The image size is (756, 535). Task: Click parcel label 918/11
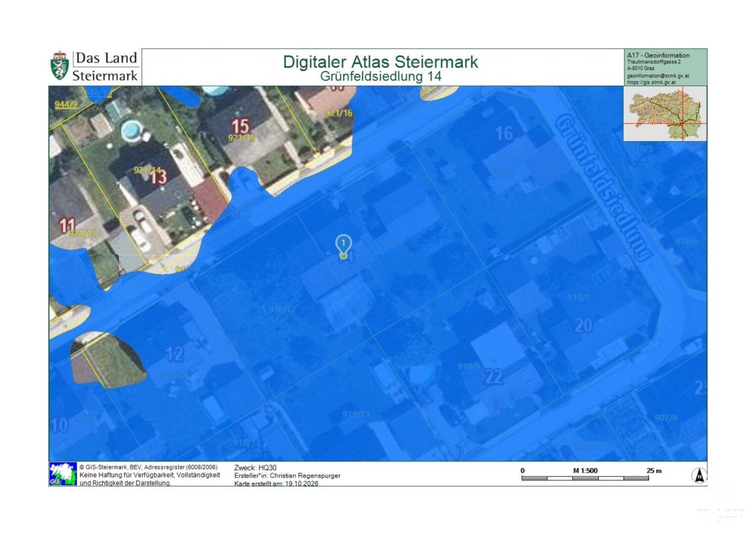[356, 414]
